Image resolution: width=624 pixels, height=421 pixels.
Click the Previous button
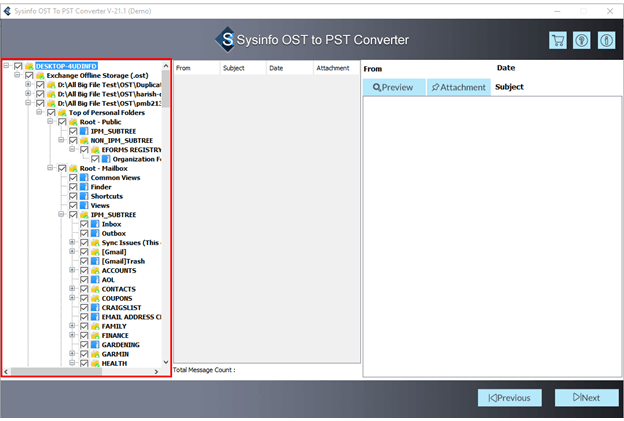pos(509,398)
